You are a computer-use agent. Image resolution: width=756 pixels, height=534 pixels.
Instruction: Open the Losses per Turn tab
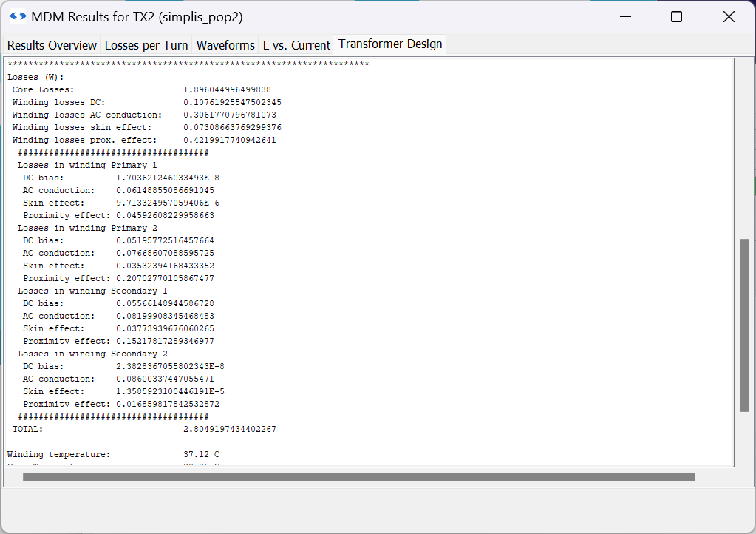coord(146,45)
